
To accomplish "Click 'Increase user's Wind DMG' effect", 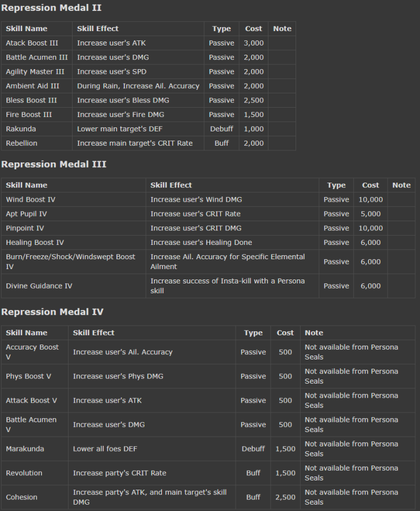I will tap(196, 199).
